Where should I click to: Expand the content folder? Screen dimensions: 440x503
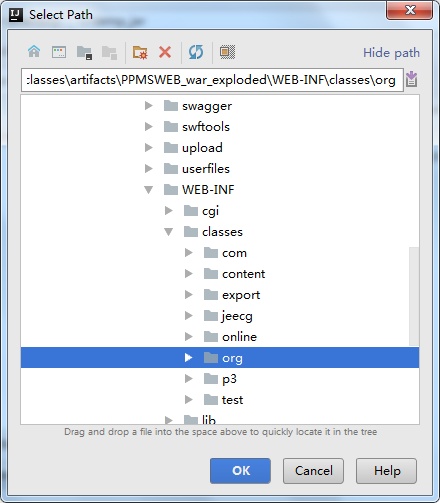click(189, 274)
